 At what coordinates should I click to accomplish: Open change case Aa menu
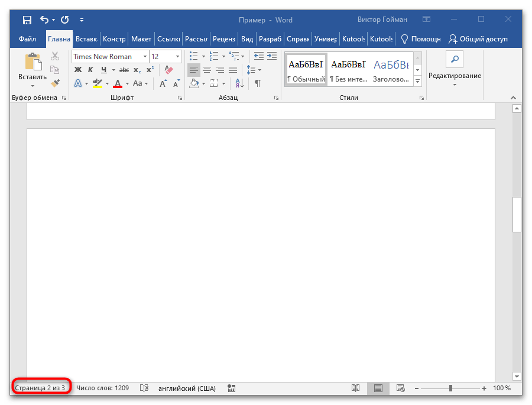point(141,83)
